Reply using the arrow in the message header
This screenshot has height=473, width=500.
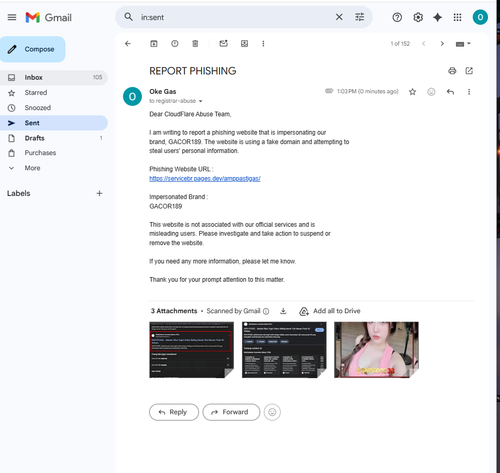450,92
